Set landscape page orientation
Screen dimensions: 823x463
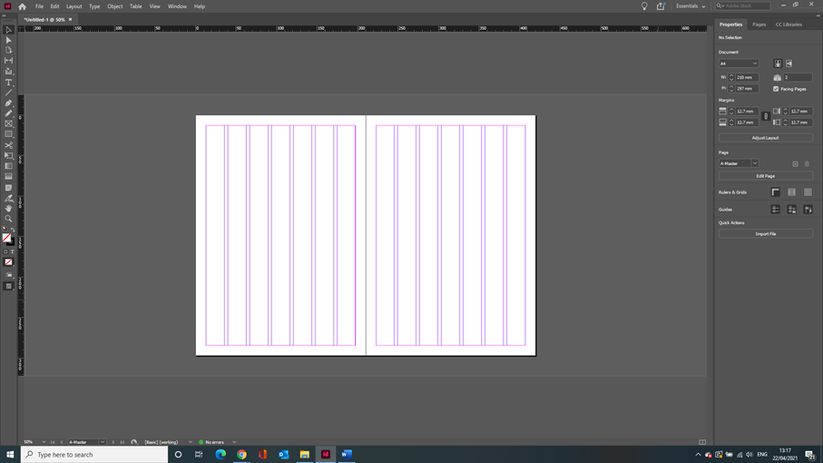coord(789,64)
